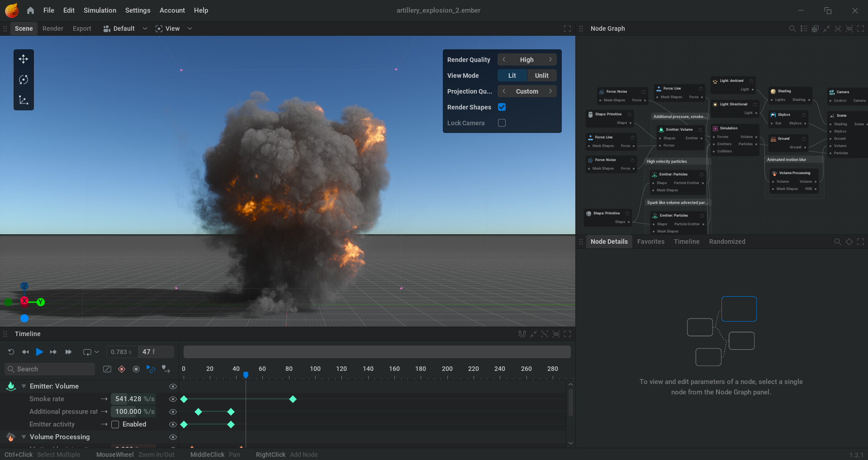Select the Move tool in viewport

coord(24,59)
